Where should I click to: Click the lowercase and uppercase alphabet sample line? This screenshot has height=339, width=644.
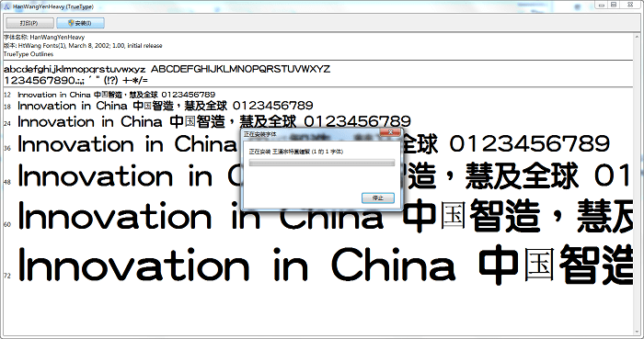[167, 69]
